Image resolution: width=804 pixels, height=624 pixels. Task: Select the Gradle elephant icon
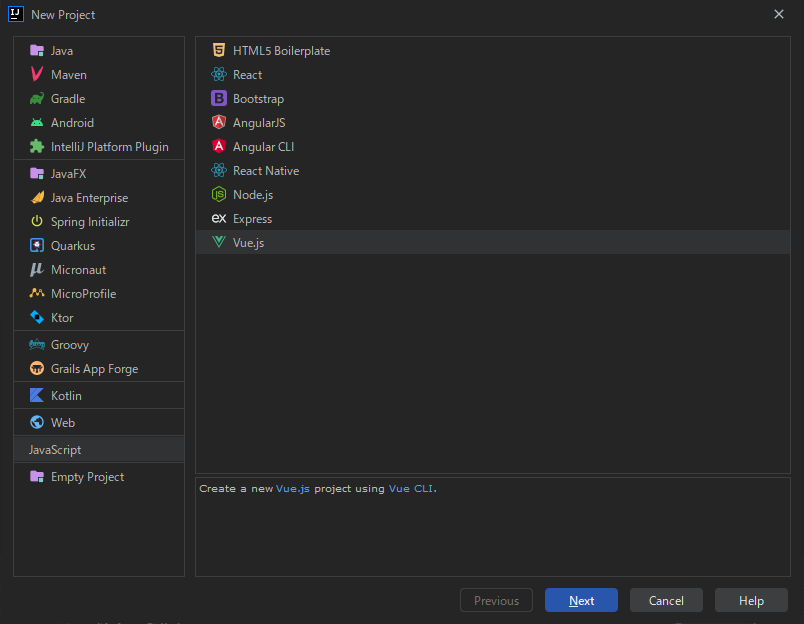tap(36, 98)
